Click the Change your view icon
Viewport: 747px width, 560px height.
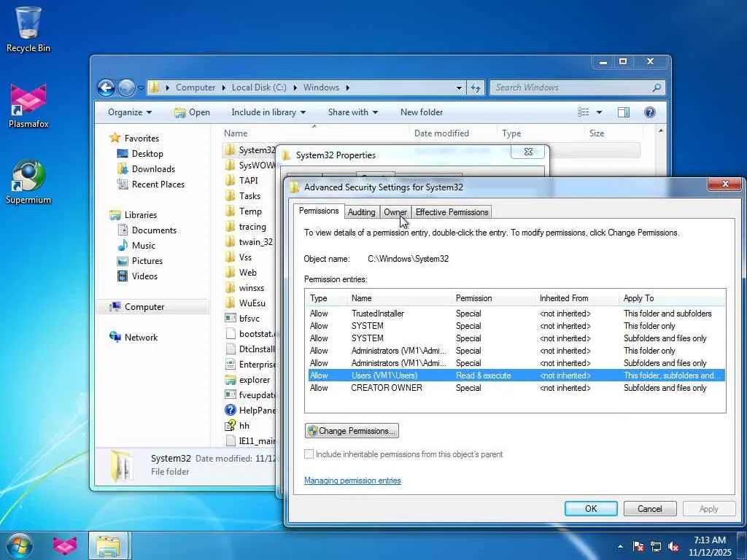[583, 112]
